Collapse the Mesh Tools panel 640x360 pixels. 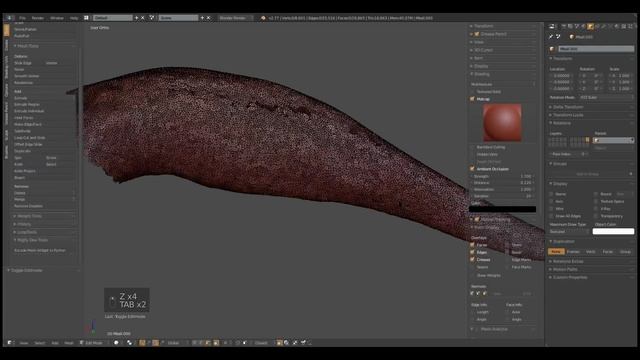pos(27,46)
